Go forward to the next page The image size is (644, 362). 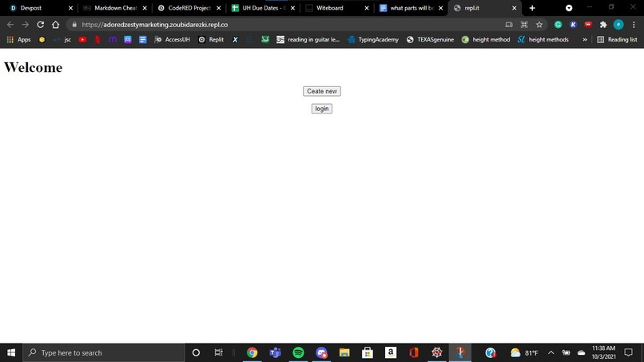point(26,25)
